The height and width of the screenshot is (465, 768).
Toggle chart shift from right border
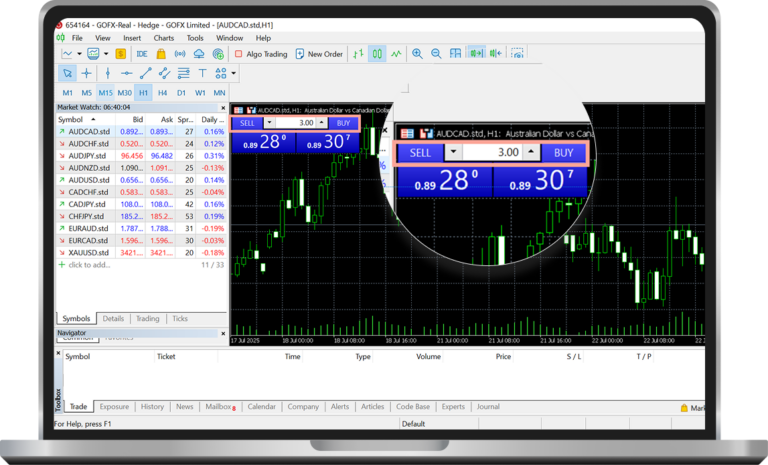coord(496,53)
